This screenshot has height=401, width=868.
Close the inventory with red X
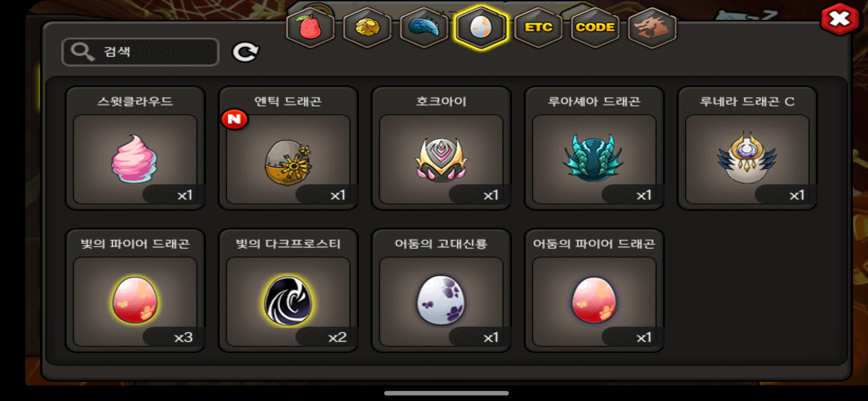839,19
